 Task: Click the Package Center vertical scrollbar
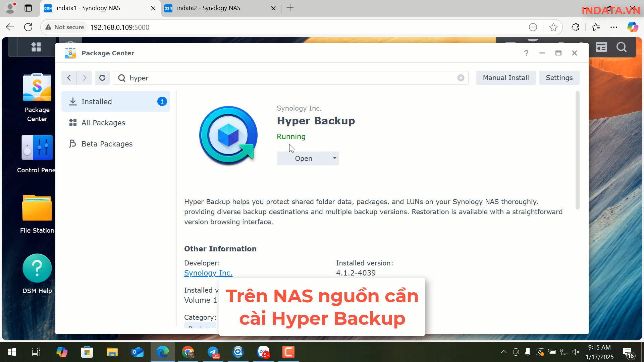[577, 151]
